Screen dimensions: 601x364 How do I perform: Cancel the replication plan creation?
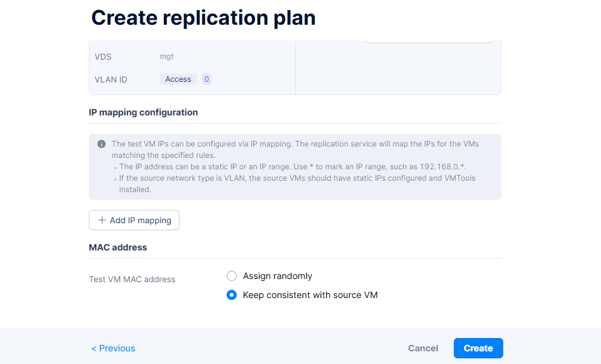click(423, 348)
